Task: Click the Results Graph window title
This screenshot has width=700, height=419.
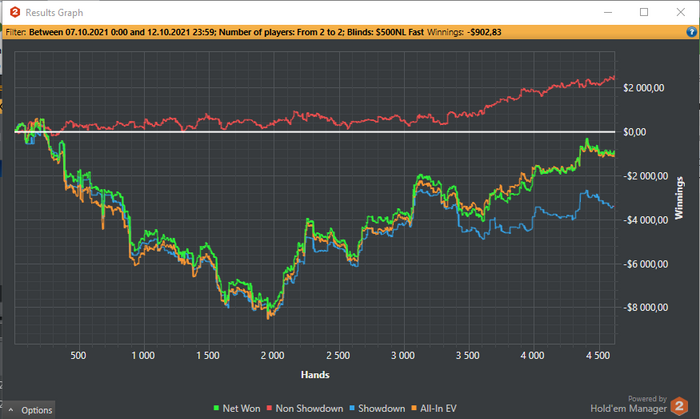Action: click(54, 12)
